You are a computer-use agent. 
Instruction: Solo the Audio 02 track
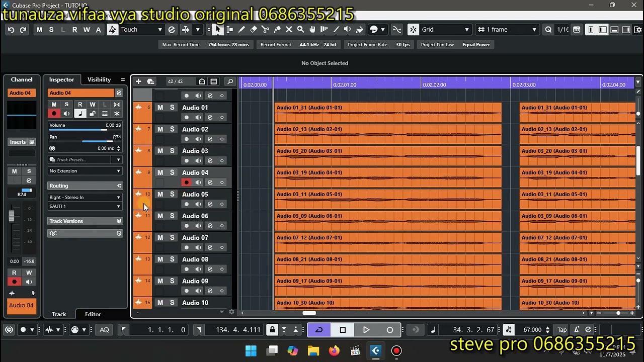pos(172,129)
